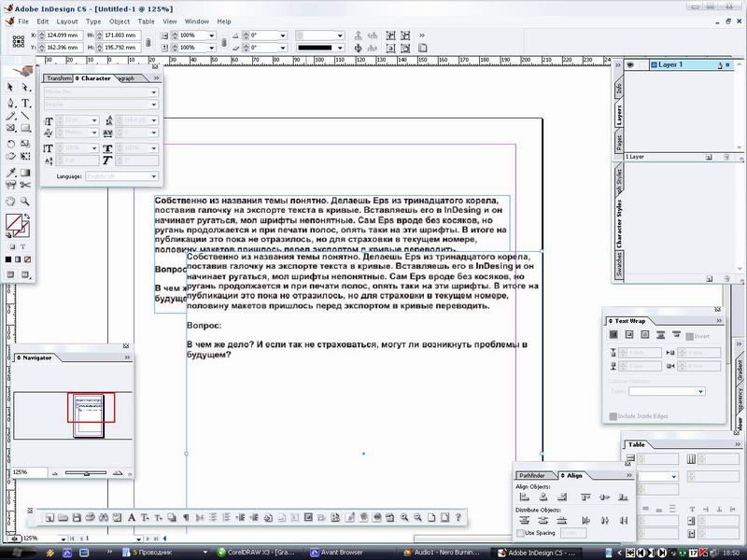The height and width of the screenshot is (560, 747).
Task: Click the Open folder icon in bottom toolbar
Action: coord(63,518)
